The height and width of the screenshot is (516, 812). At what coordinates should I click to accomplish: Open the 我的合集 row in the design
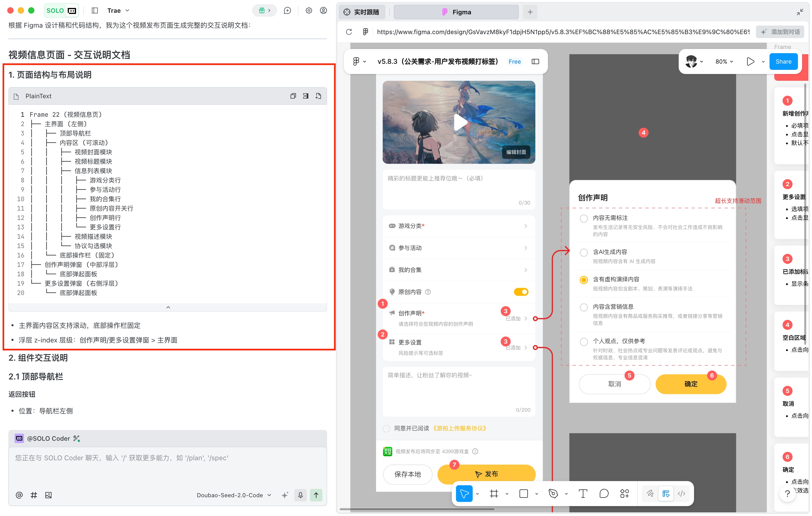pyautogui.click(x=459, y=270)
